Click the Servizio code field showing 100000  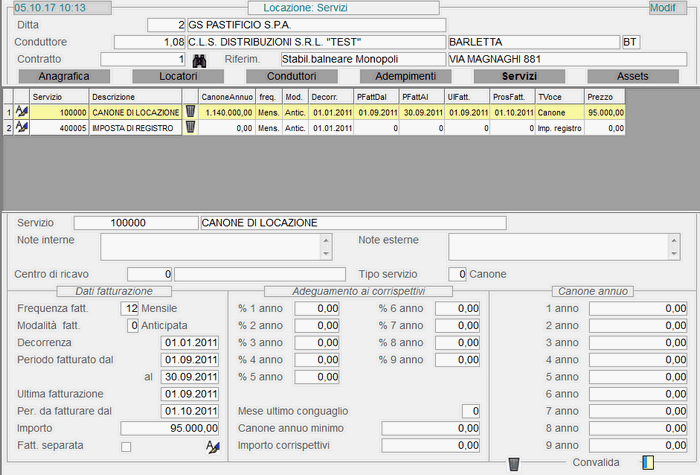(136, 223)
